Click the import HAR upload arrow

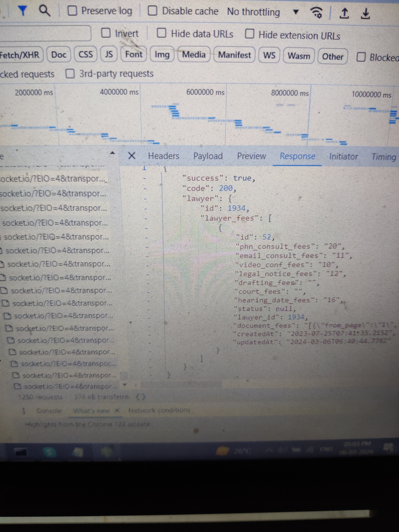pyautogui.click(x=344, y=13)
